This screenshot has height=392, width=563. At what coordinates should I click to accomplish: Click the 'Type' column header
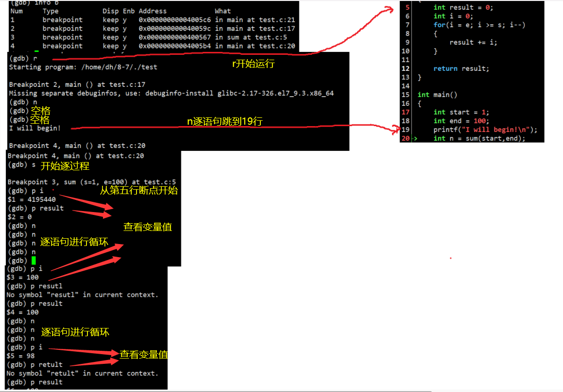(x=50, y=11)
